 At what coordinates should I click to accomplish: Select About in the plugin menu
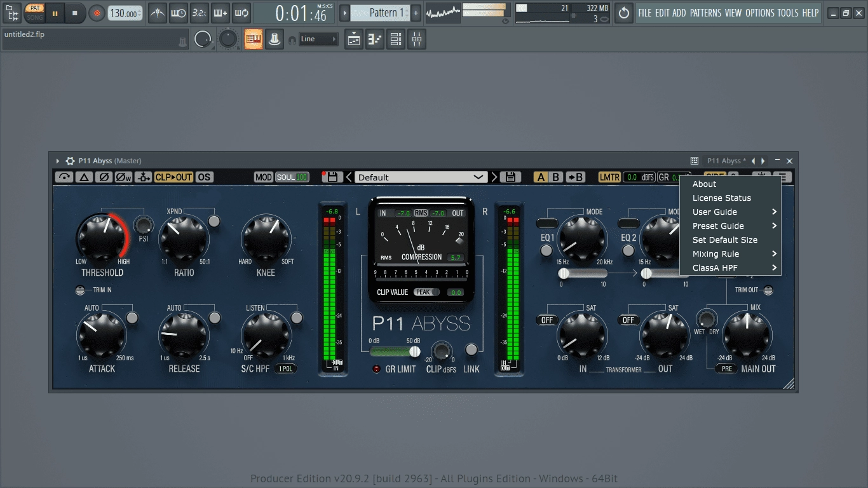tap(730, 184)
